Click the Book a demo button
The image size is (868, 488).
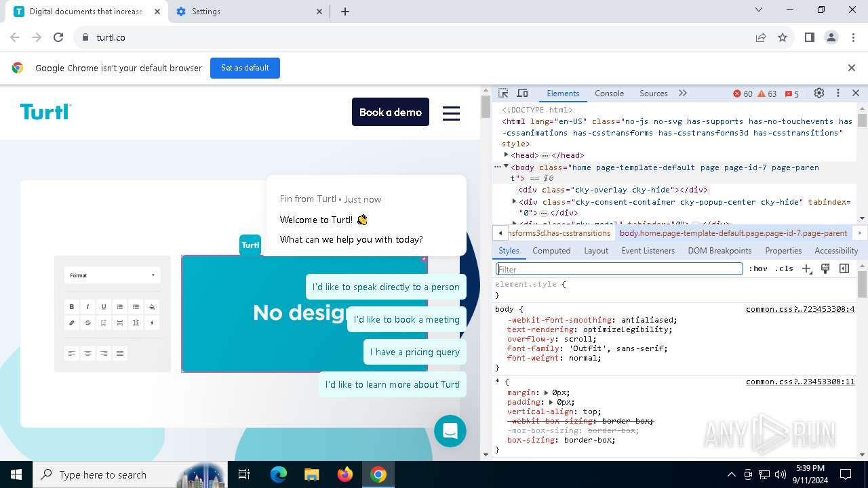[x=391, y=112]
